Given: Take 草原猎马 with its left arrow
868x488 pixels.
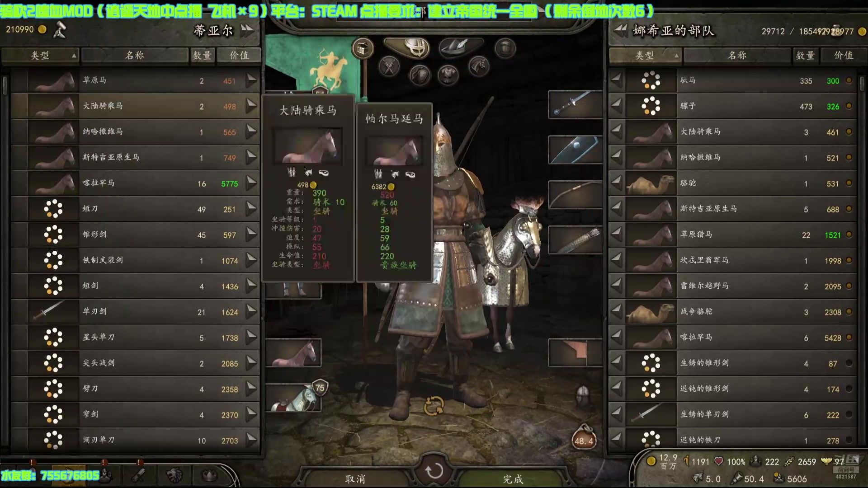Looking at the screenshot, I should 617,235.
